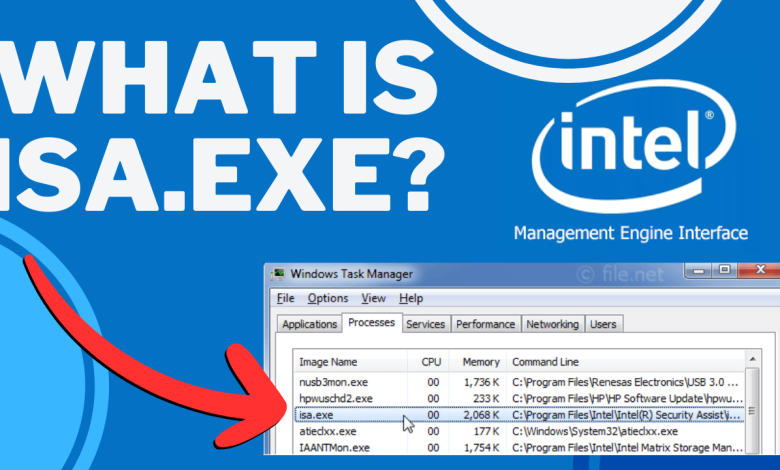Open the Performance tab

pyautogui.click(x=486, y=324)
